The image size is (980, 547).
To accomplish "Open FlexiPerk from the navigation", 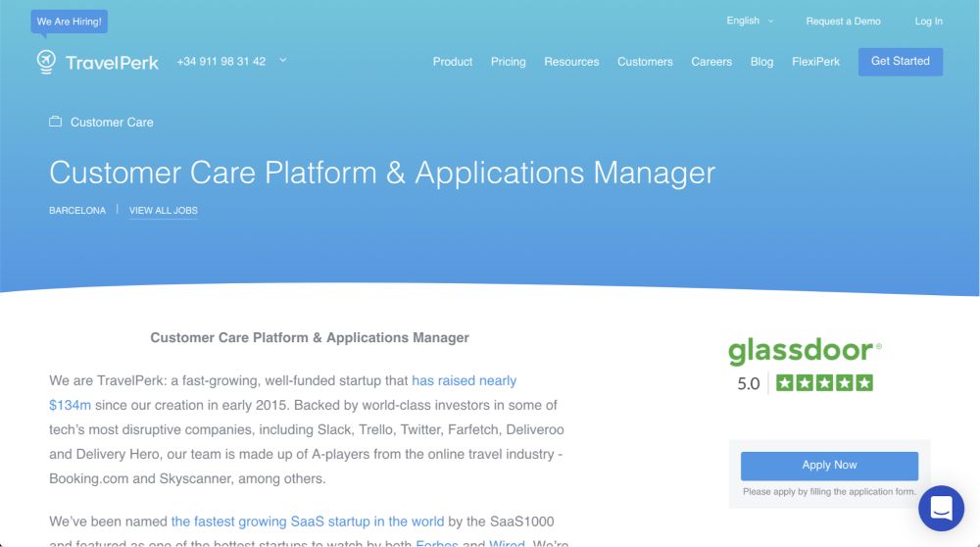I will click(x=815, y=62).
